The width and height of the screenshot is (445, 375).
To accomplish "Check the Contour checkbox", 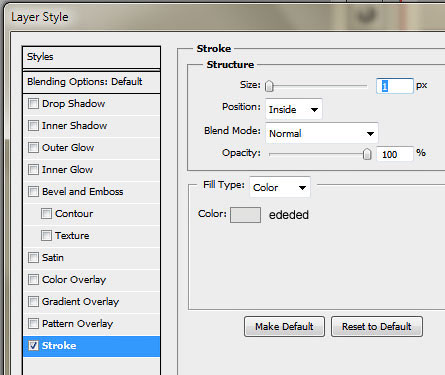I will tap(46, 213).
